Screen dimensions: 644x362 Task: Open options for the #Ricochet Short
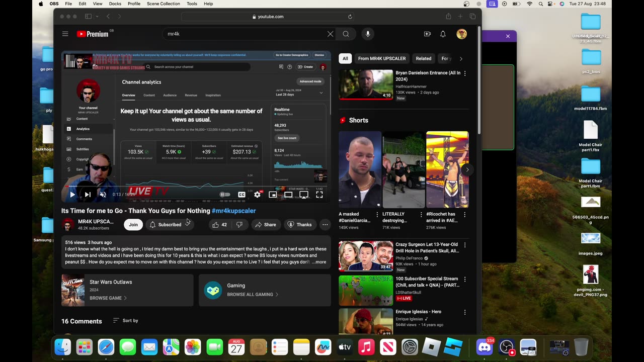point(465,215)
